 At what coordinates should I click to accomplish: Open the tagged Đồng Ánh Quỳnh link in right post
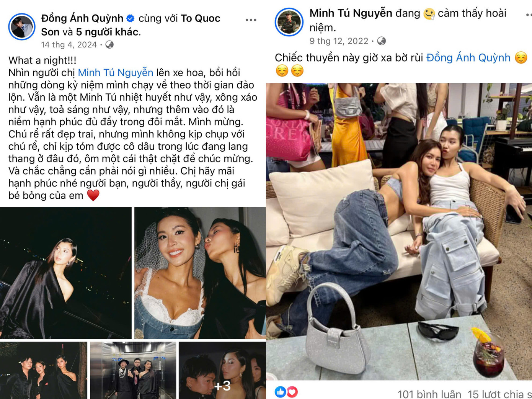[468, 58]
